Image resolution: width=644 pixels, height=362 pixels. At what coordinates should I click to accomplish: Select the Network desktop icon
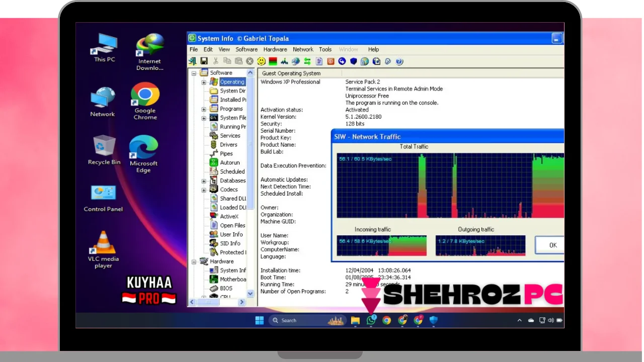click(x=103, y=102)
